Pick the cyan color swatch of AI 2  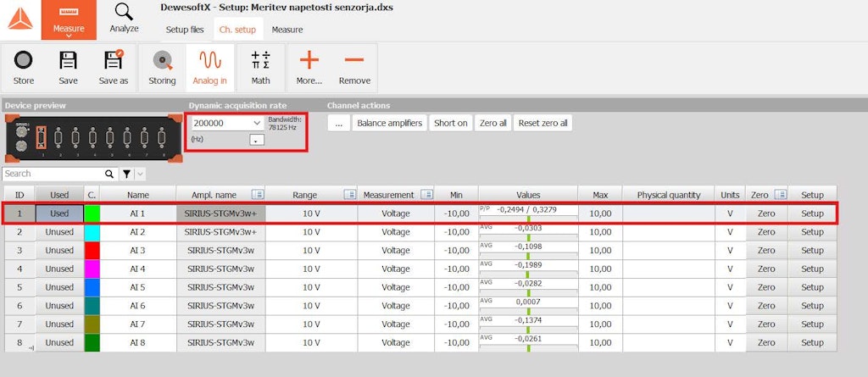point(92,232)
